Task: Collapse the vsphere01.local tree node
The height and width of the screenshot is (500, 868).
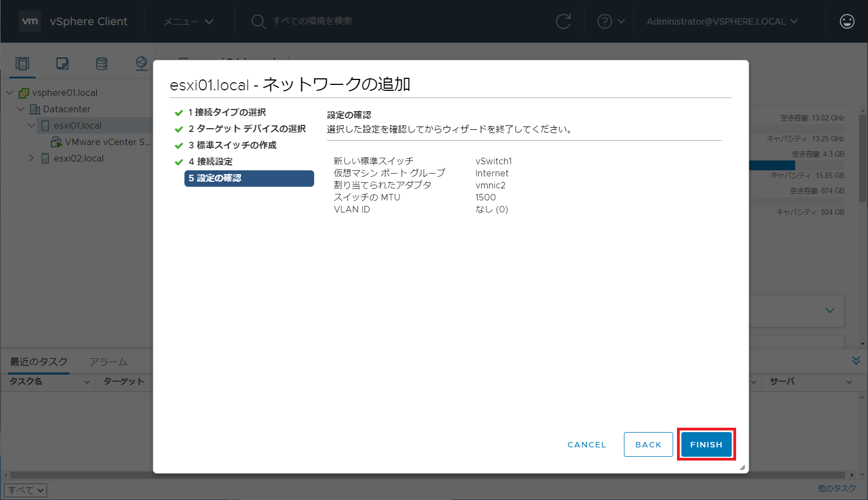Action: [x=9, y=93]
